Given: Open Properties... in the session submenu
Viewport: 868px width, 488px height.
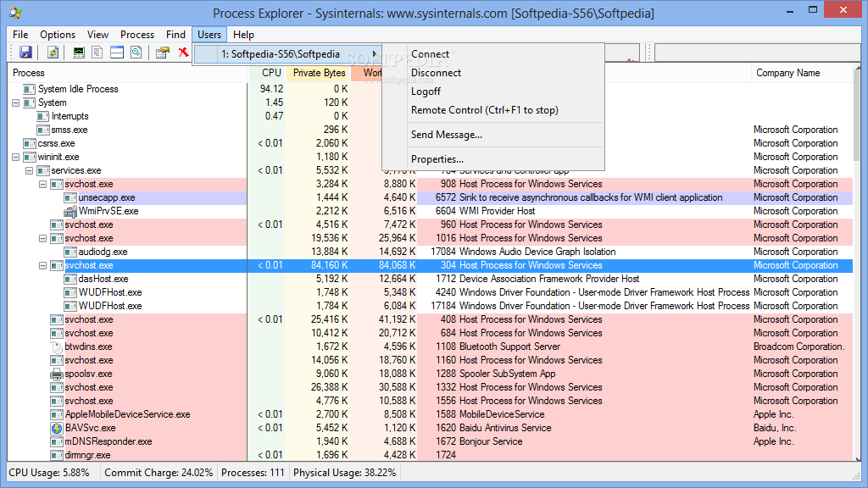Looking at the screenshot, I should 437,159.
